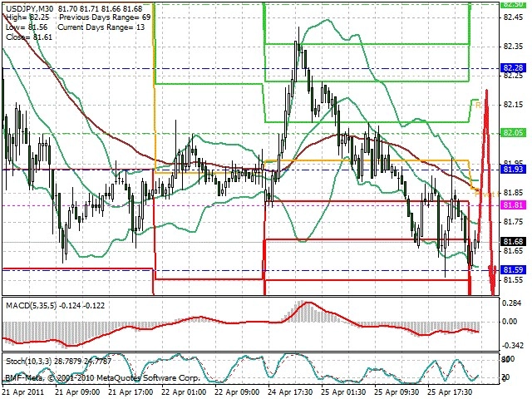This screenshot has width=532, height=399.
Task: Click the 81.93 blue price label
Action: [513, 169]
